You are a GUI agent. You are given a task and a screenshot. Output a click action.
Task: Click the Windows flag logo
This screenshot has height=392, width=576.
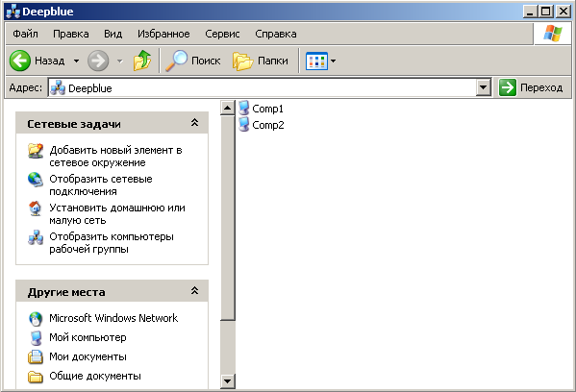pyautogui.click(x=553, y=34)
